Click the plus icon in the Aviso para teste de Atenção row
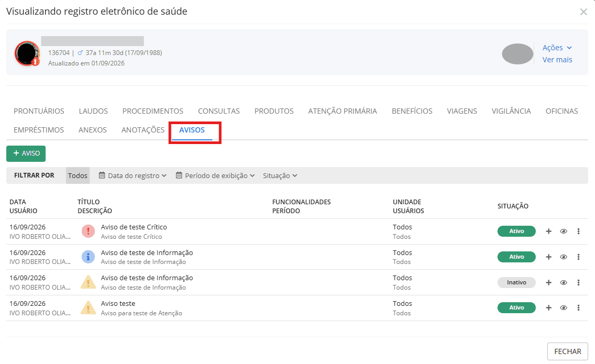Image resolution: width=595 pixels, height=364 pixels. coord(548,308)
